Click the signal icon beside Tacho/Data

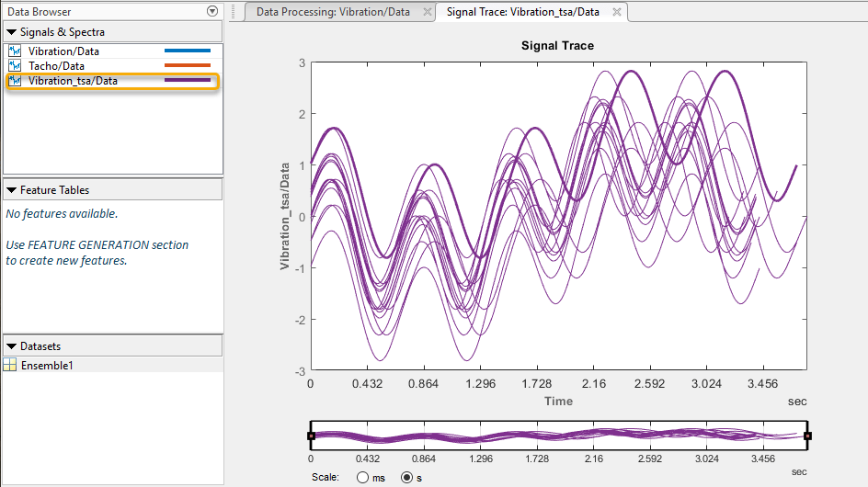click(x=15, y=66)
